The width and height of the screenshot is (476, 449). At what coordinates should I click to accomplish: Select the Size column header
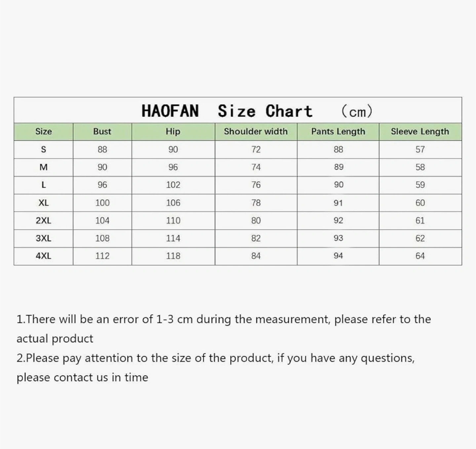tap(44, 132)
